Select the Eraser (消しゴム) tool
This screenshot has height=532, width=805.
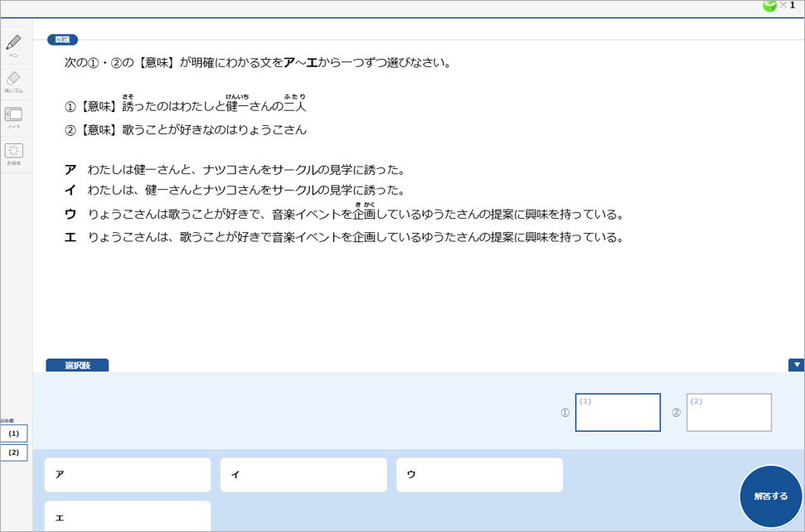point(13,81)
